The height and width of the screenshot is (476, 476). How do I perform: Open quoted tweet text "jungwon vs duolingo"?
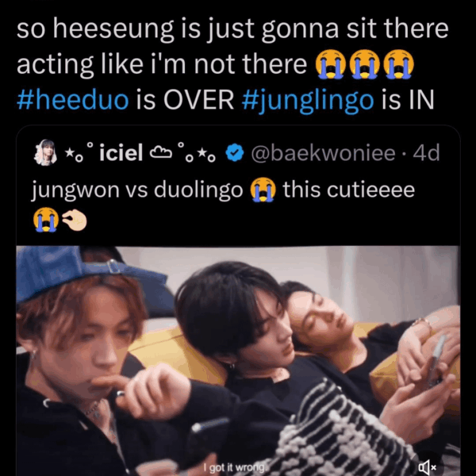137,190
